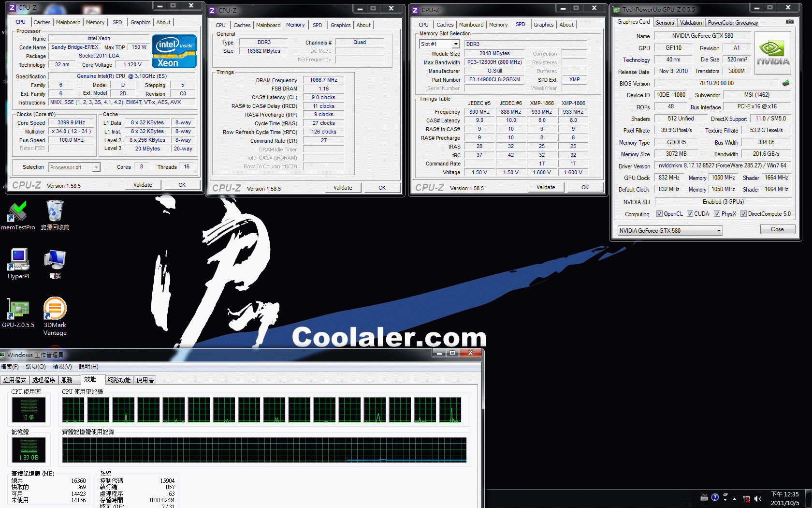
Task: Click OK in the first CPU-Z window
Action: coord(182,185)
